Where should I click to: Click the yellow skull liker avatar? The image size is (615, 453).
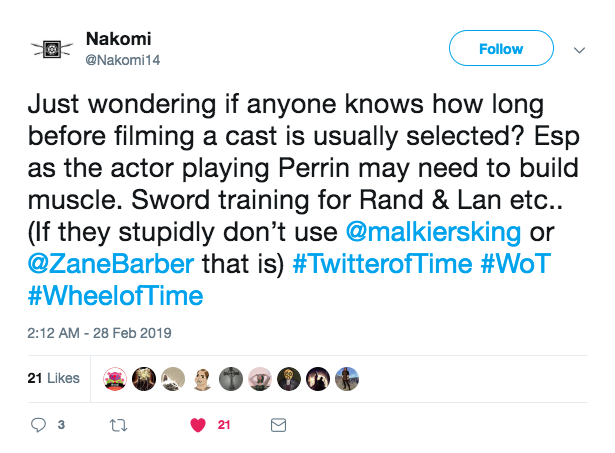click(x=290, y=377)
